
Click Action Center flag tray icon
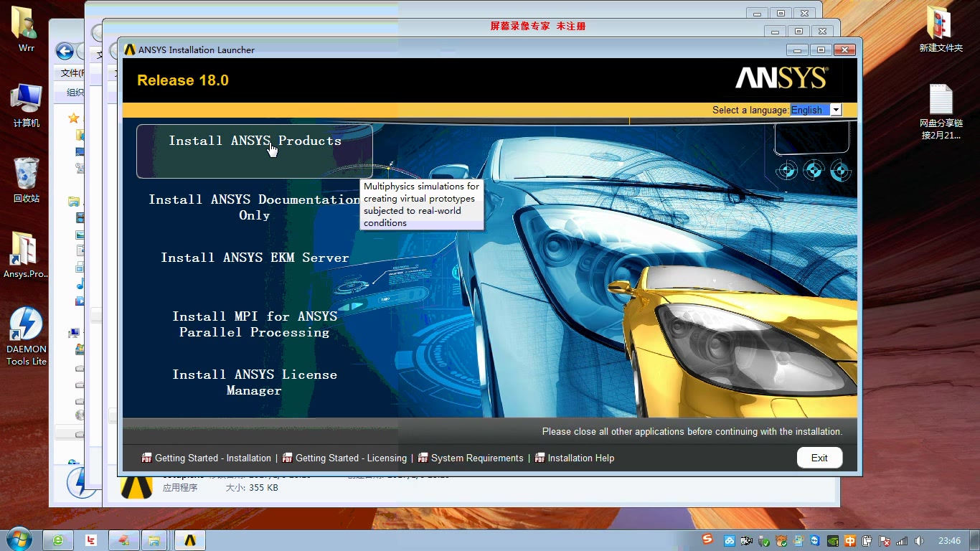pyautogui.click(x=885, y=541)
